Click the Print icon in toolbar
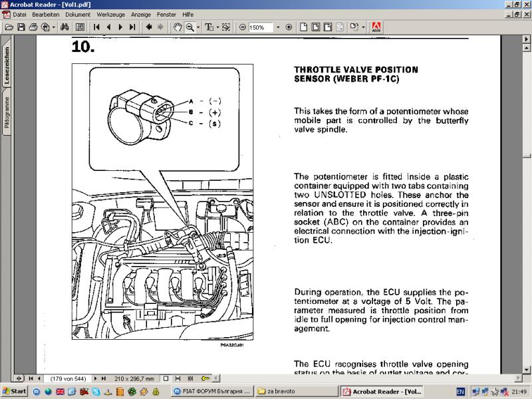The width and height of the screenshot is (532, 399). tap(33, 27)
